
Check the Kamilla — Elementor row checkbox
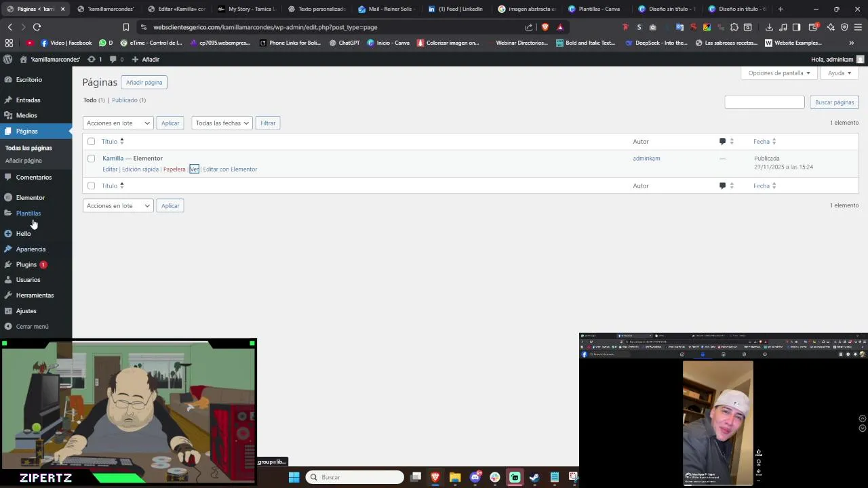(91, 158)
